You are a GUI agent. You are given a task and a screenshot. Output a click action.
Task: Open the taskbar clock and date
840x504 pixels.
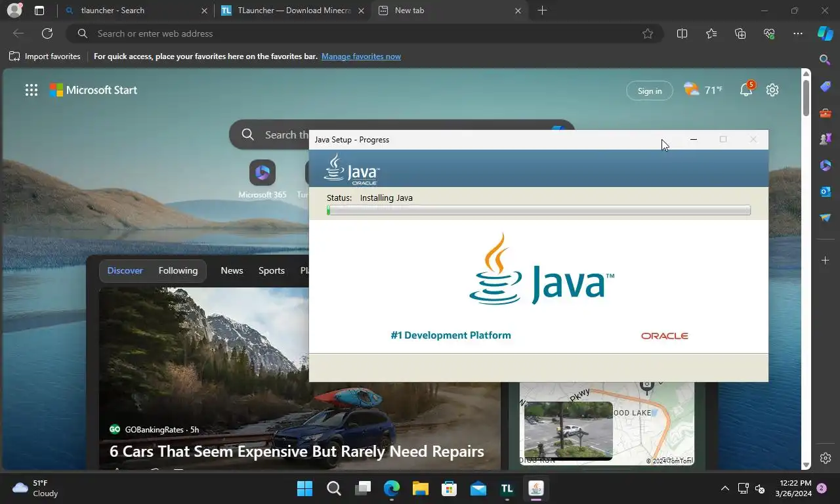click(x=792, y=488)
